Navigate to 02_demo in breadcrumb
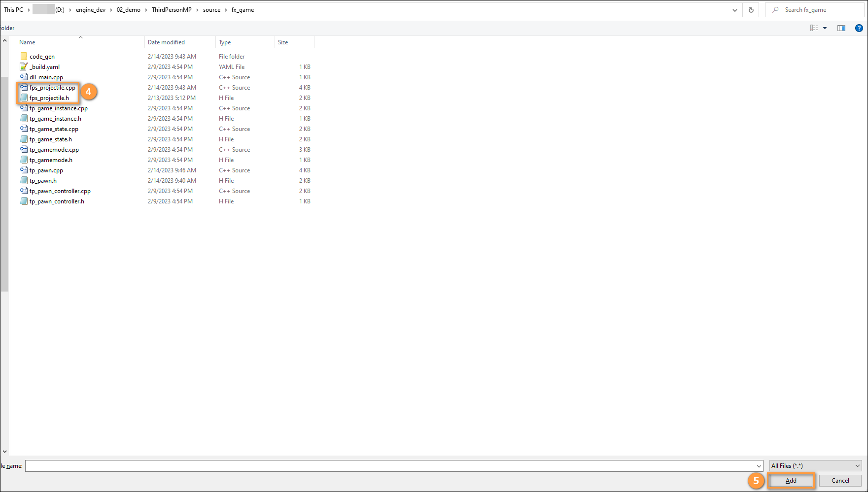The image size is (868, 492). [128, 10]
